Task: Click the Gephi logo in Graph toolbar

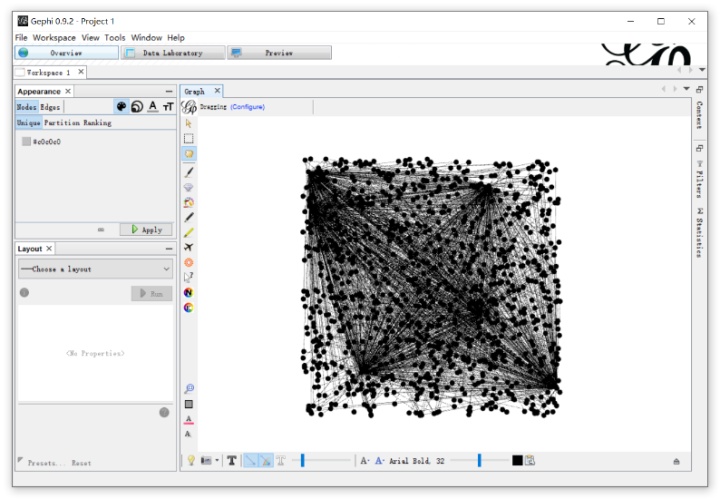Action: [x=189, y=107]
